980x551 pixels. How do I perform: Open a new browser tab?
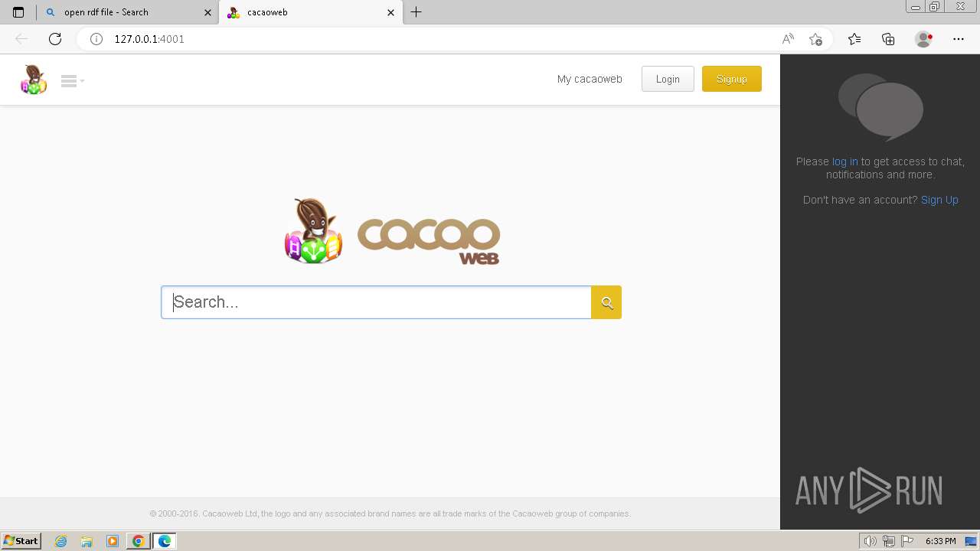pyautogui.click(x=416, y=12)
